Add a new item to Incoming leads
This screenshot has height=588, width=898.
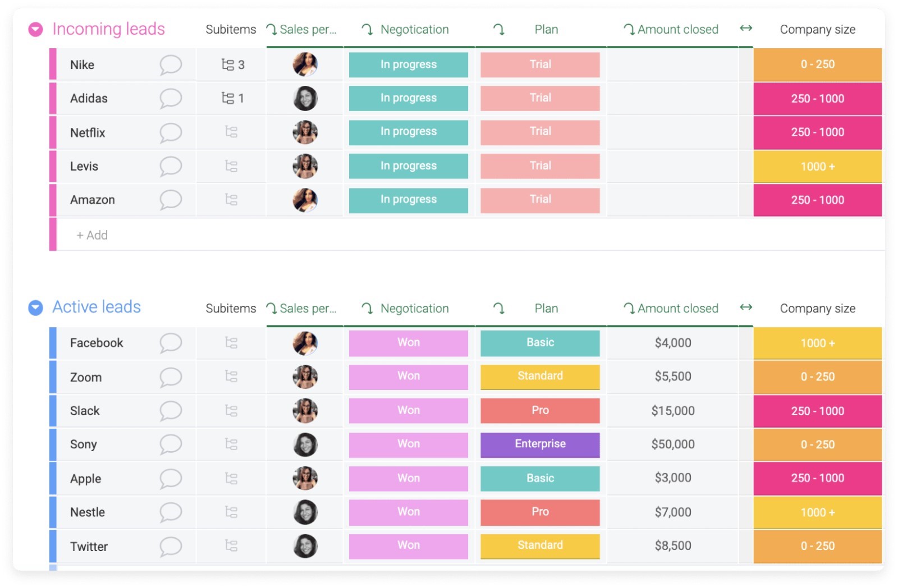[92, 235]
